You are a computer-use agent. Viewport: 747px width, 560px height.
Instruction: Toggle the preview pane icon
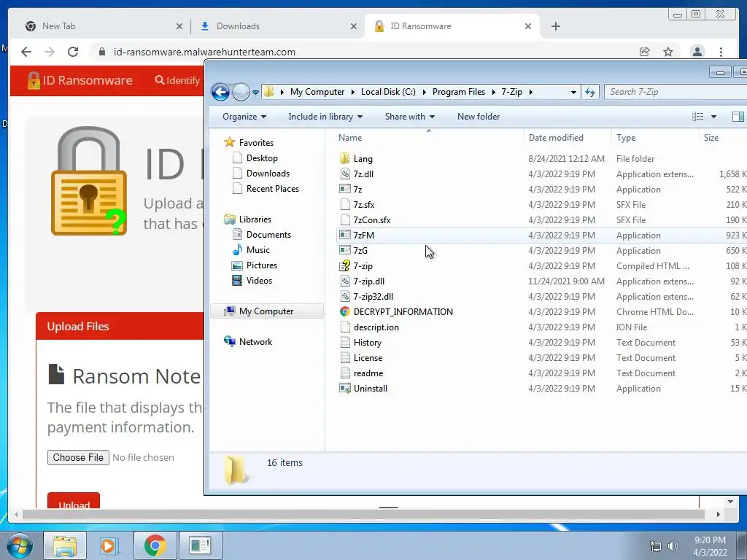tap(738, 117)
